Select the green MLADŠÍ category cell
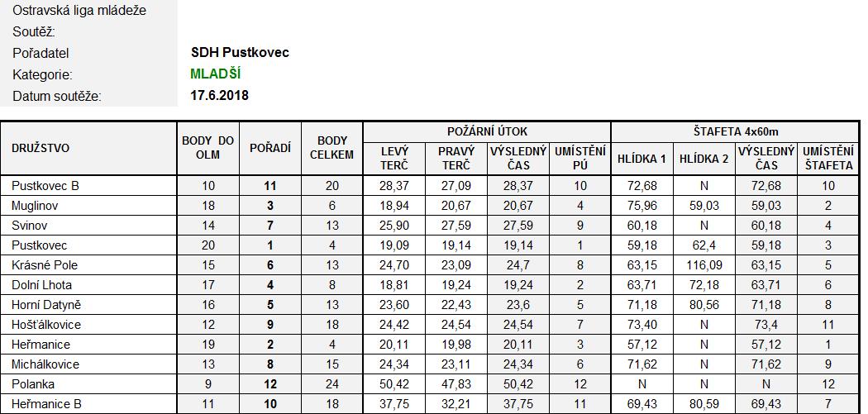 pyautogui.click(x=215, y=74)
